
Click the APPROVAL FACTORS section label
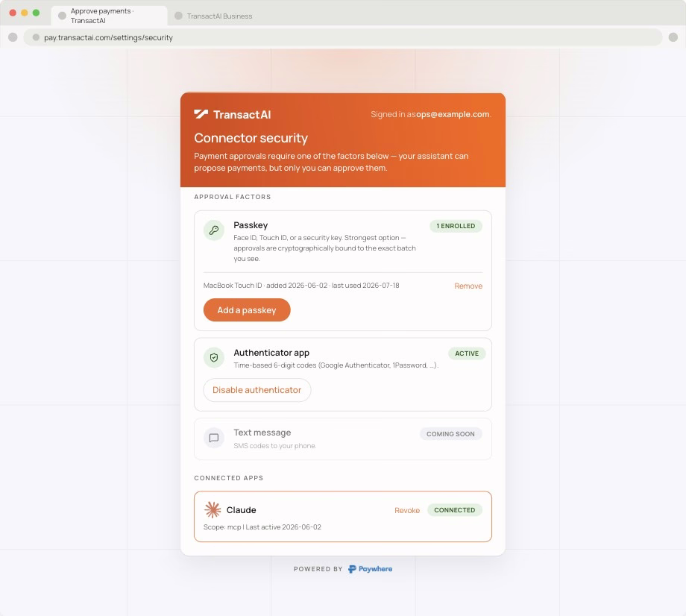coord(233,197)
